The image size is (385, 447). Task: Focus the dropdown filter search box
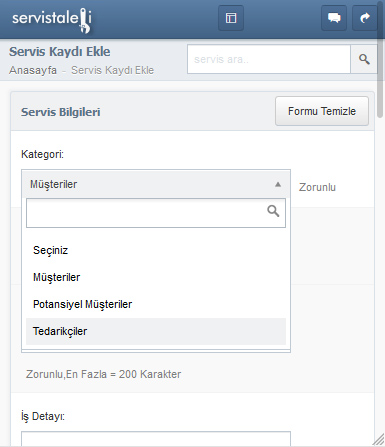(x=156, y=213)
